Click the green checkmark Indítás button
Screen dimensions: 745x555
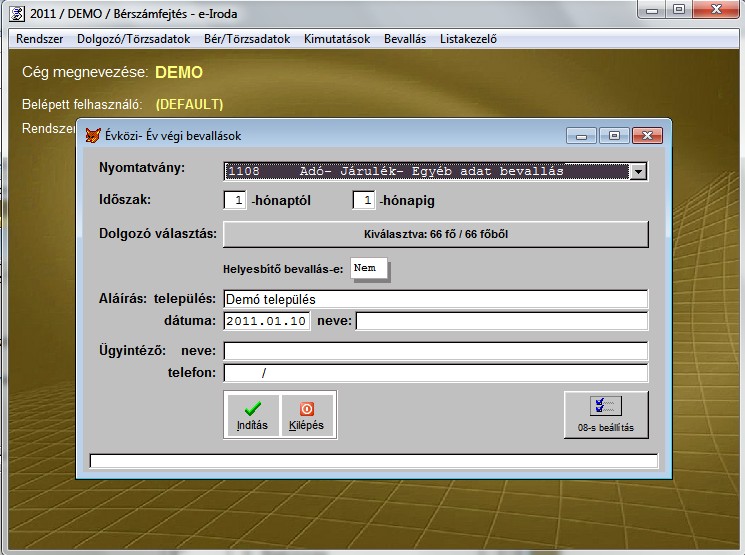252,414
